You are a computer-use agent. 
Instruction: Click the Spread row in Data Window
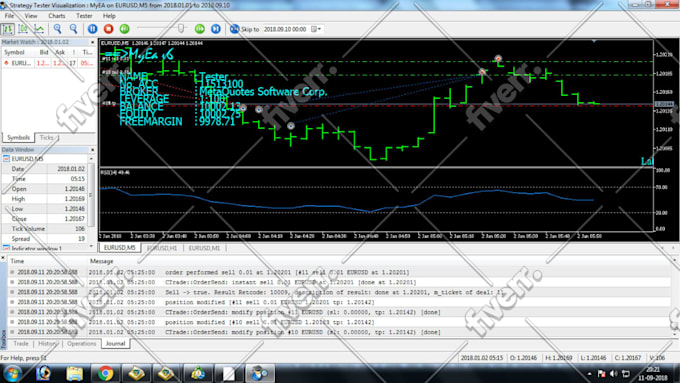(x=45, y=239)
